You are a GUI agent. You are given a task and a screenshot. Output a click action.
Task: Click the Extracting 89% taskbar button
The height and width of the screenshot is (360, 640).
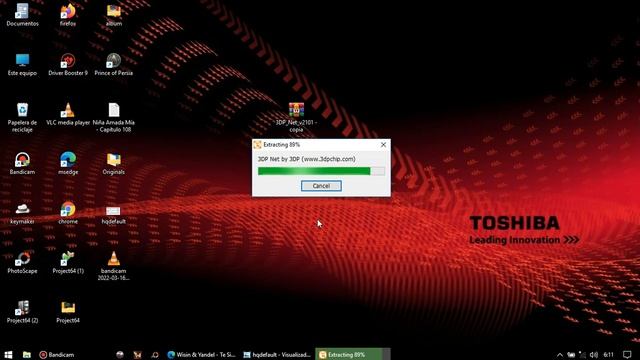353,355
